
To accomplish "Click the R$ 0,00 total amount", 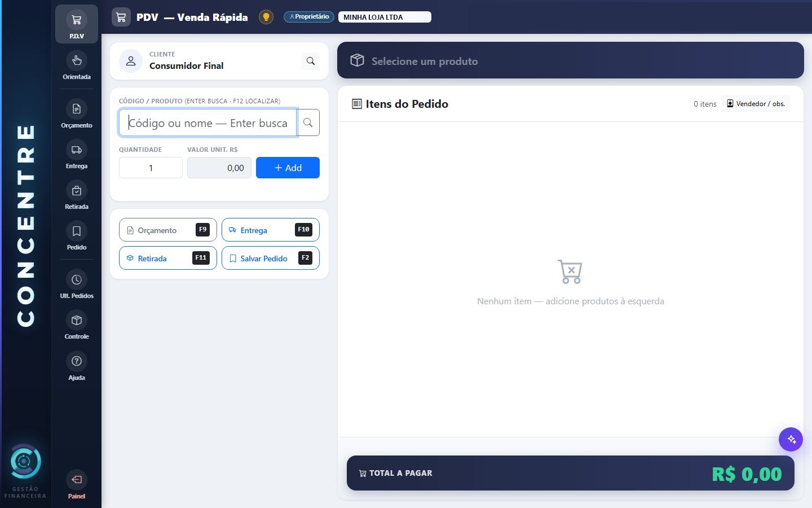I will [747, 474].
